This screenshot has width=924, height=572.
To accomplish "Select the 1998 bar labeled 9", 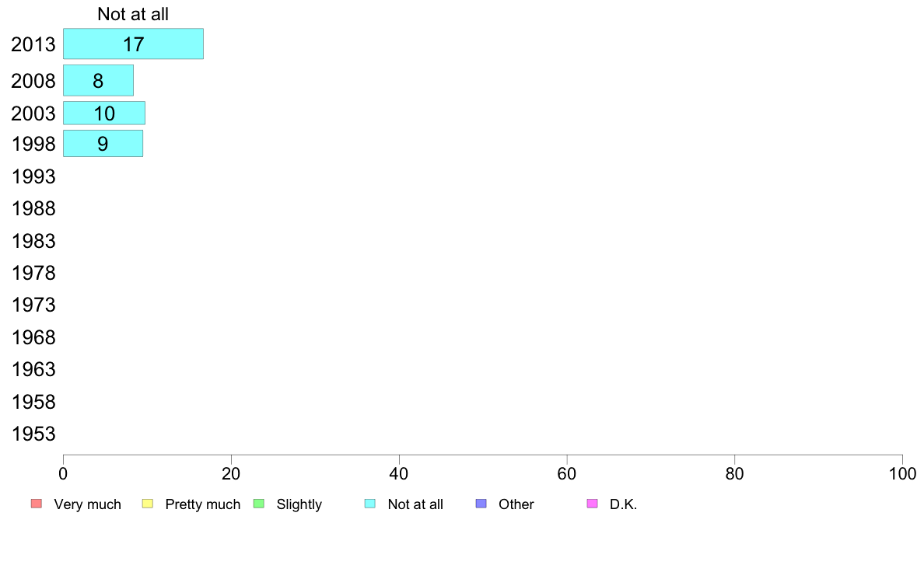I will point(103,143).
